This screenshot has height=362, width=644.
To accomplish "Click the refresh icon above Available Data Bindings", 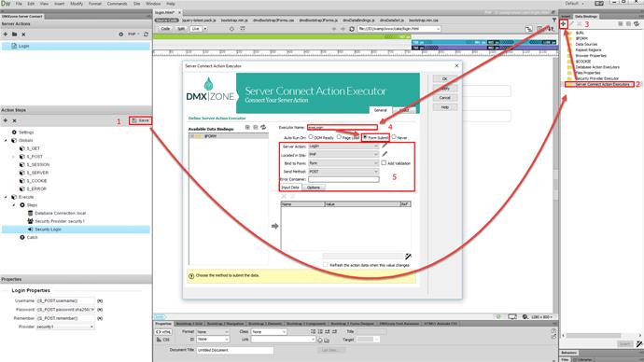I will click(x=263, y=128).
